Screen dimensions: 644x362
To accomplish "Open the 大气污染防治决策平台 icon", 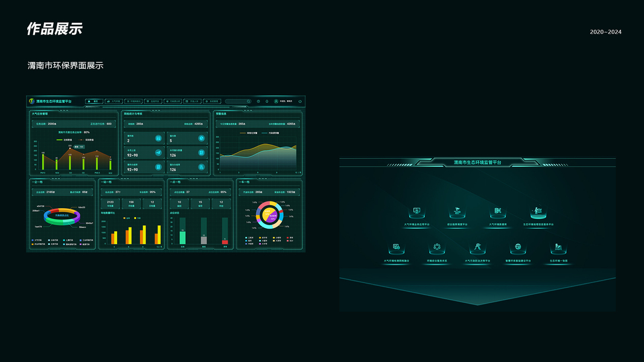I will pos(477,247).
